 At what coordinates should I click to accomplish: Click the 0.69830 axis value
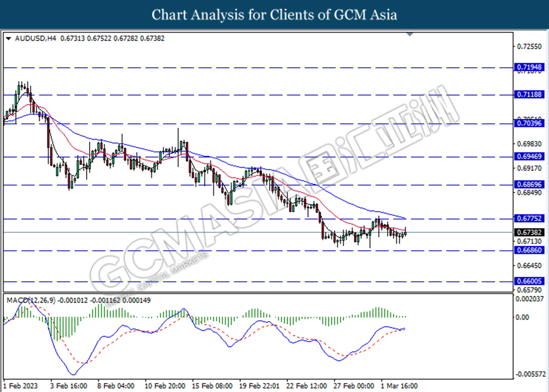click(529, 144)
